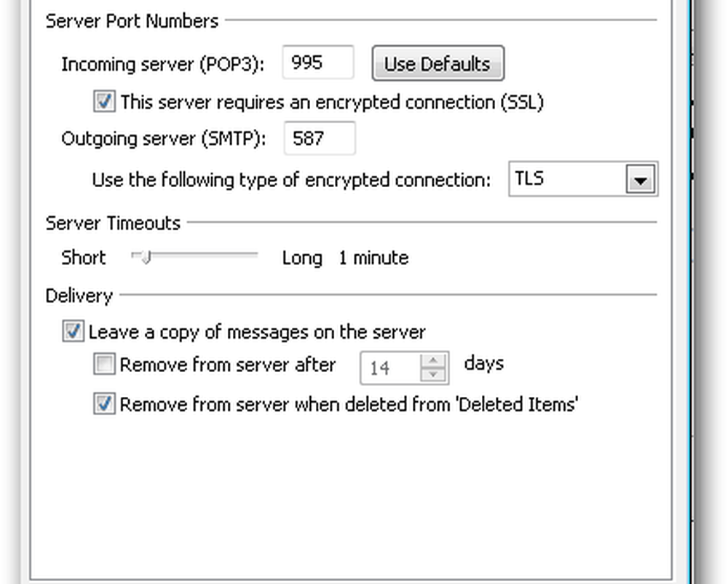Viewport: 728px width, 584px height.
Task: Click the 'Remove from server when deleted' label text
Action: point(349,403)
